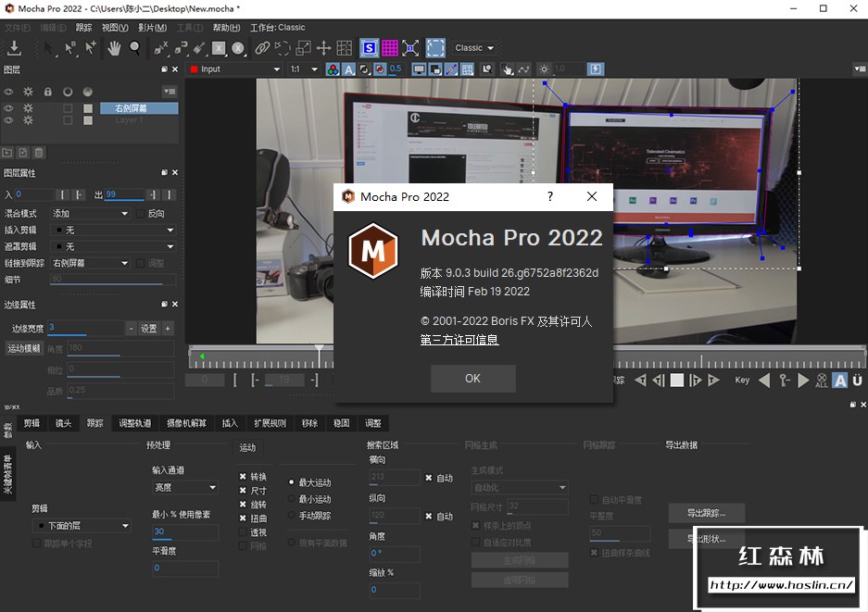Click the 运动模糊 button
868x612 pixels.
click(x=24, y=349)
